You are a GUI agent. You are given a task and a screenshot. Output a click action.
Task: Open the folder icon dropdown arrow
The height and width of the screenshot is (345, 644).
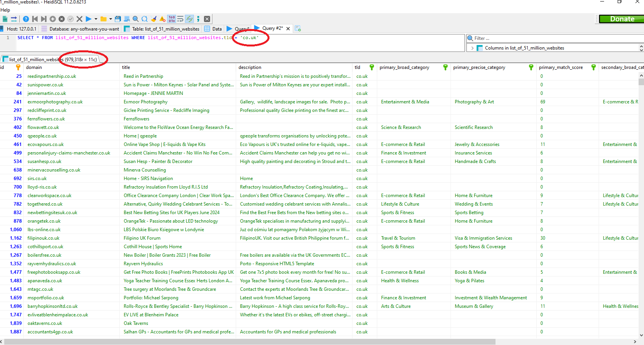(110, 19)
